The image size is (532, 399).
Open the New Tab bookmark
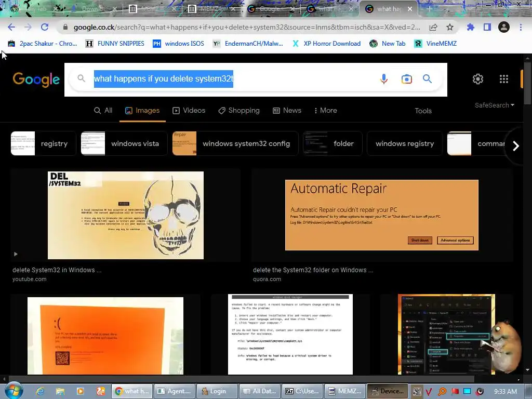click(x=388, y=44)
